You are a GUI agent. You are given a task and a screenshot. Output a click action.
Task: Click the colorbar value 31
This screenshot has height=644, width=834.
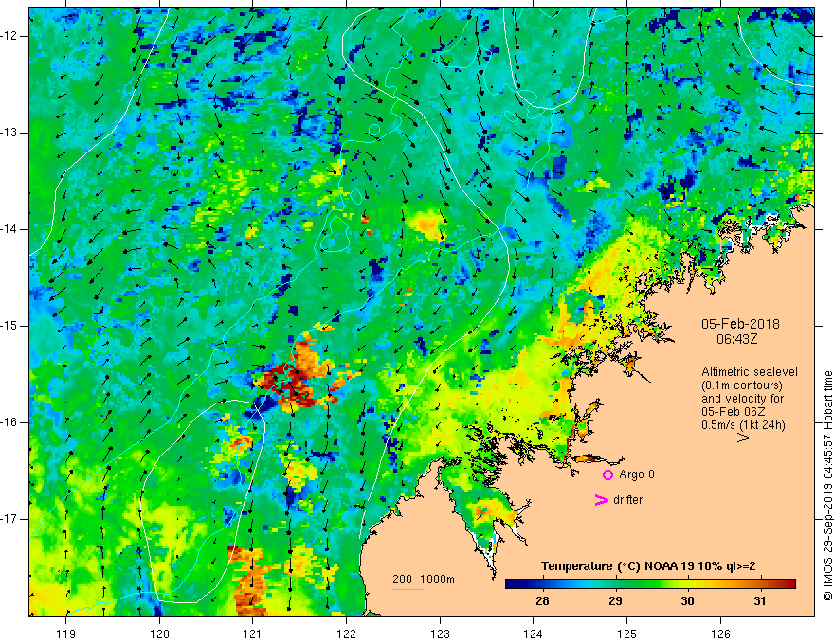point(760,601)
